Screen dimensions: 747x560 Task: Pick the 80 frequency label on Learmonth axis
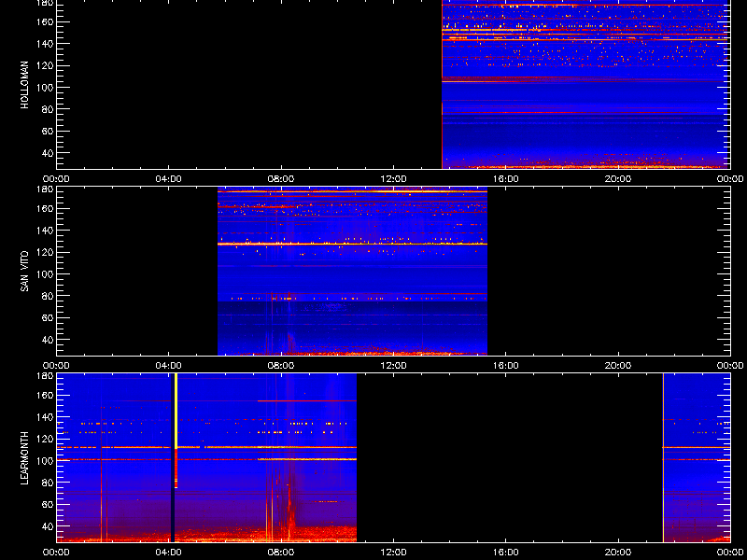click(x=48, y=483)
